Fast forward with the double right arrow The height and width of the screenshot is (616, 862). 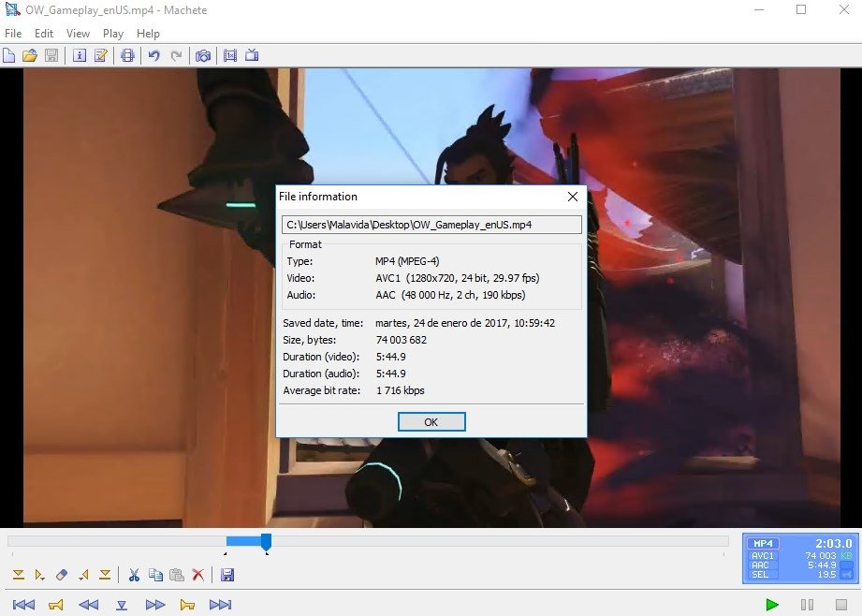(x=155, y=605)
